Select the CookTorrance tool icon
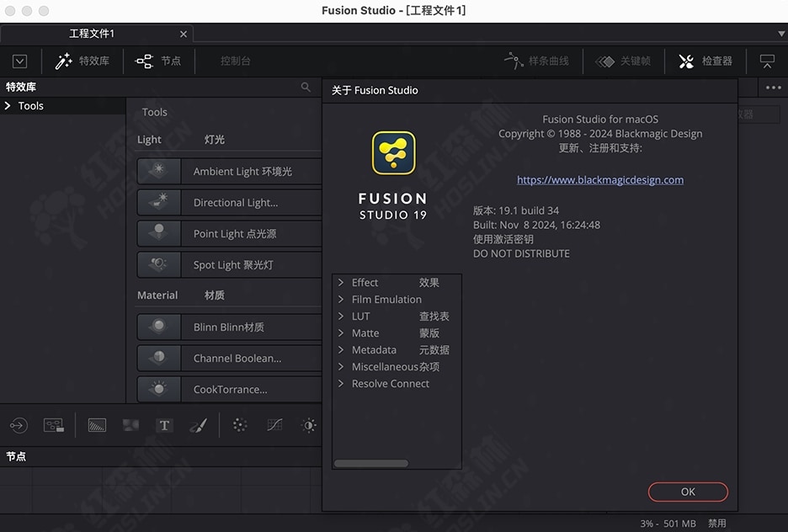788x532 pixels. tap(159, 389)
